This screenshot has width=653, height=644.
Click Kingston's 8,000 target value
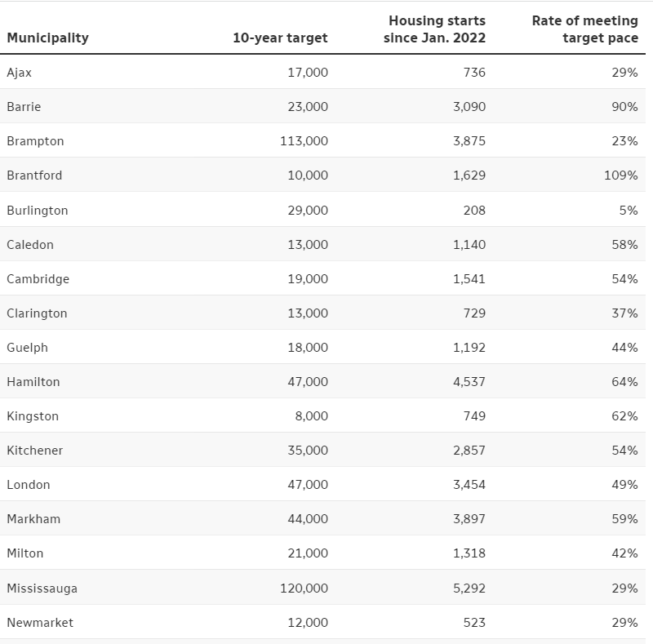click(x=311, y=416)
